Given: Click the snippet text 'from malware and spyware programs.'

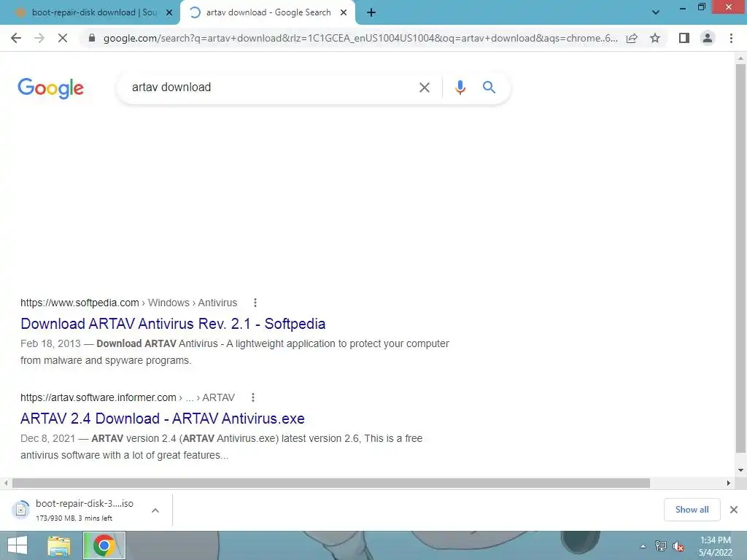Looking at the screenshot, I should (106, 360).
